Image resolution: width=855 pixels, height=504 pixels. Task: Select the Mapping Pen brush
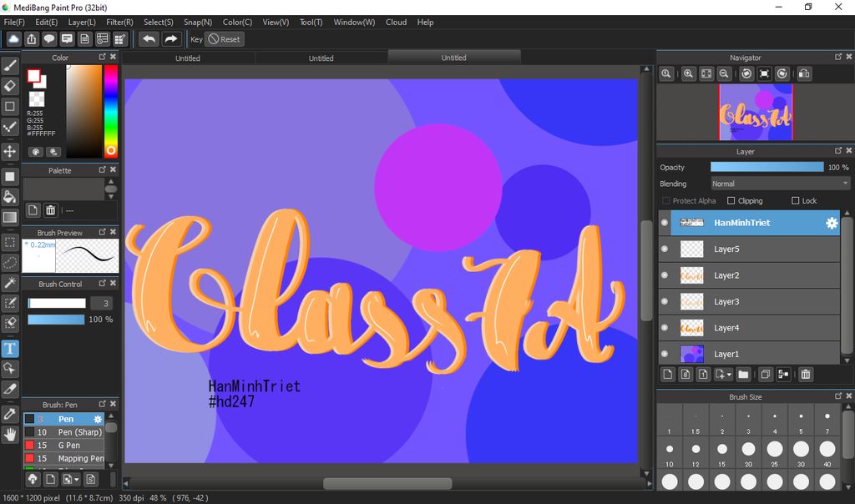coord(63,458)
